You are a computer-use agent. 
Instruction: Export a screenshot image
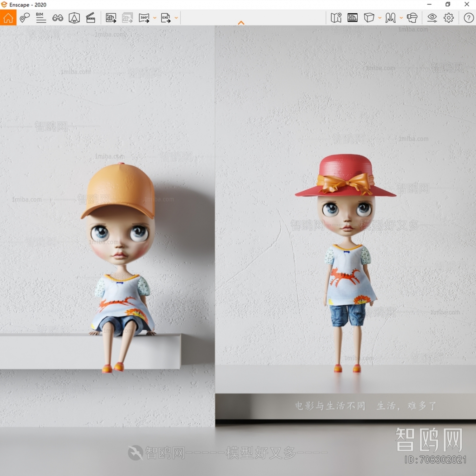tap(111, 18)
